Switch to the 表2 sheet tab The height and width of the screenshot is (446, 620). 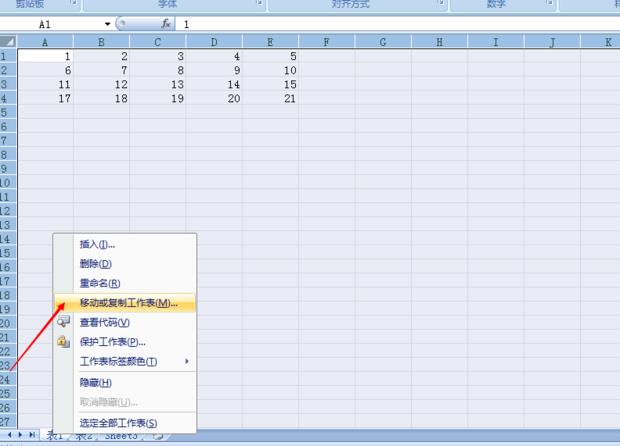(x=84, y=436)
